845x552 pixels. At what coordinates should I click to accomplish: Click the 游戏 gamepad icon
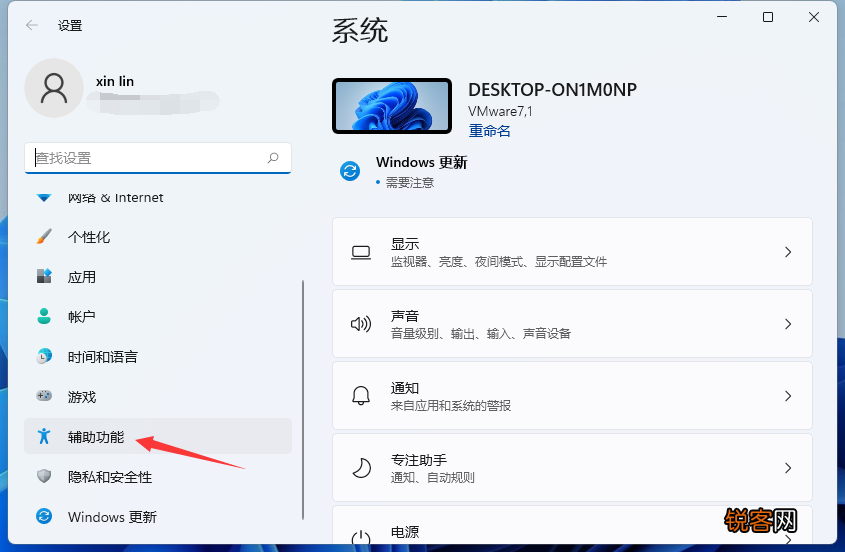[x=44, y=396]
